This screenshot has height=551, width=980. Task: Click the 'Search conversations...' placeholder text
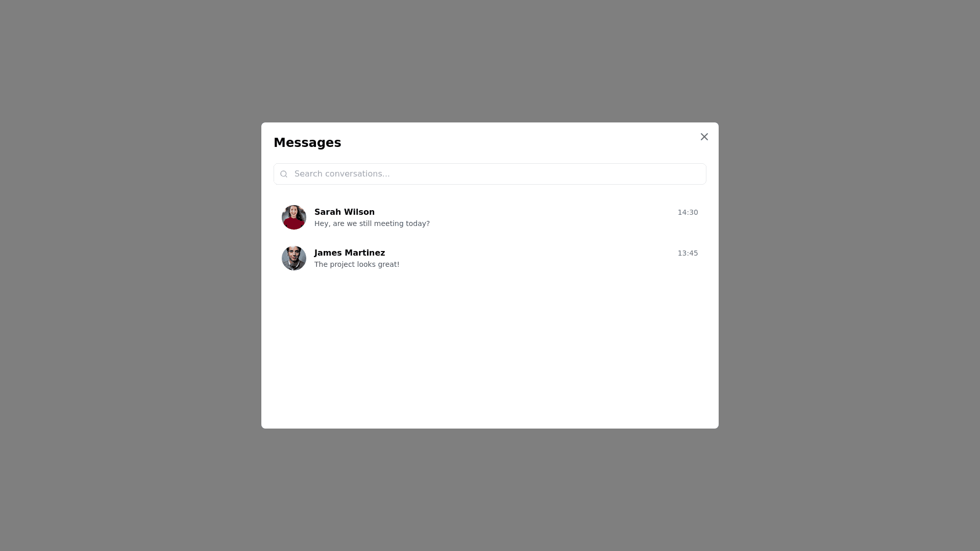point(342,174)
